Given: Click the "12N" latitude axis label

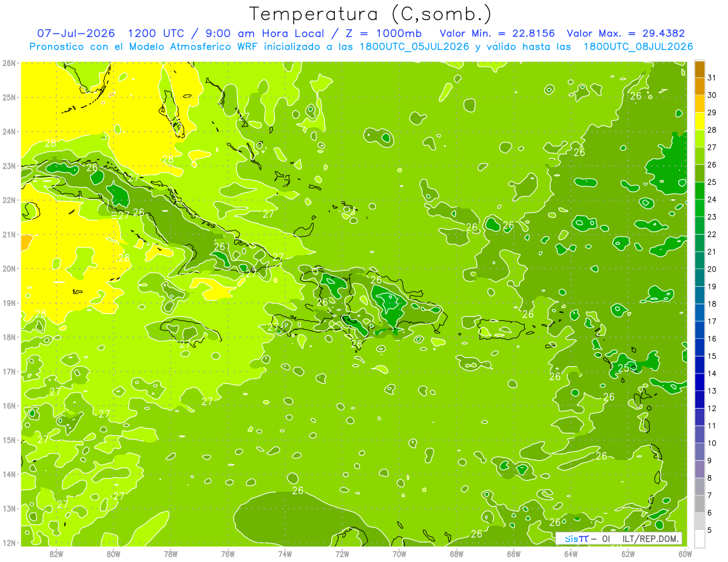Looking at the screenshot, I should 8,543.
